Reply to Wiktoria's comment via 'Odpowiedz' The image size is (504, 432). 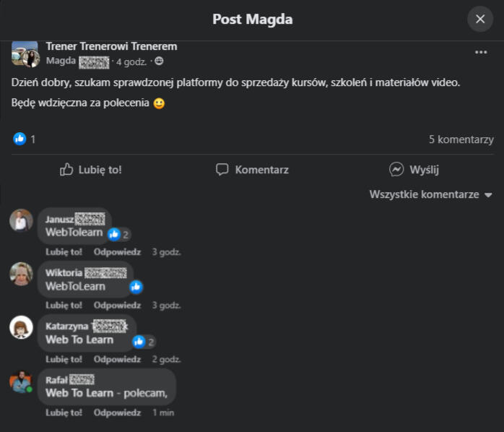(x=117, y=306)
